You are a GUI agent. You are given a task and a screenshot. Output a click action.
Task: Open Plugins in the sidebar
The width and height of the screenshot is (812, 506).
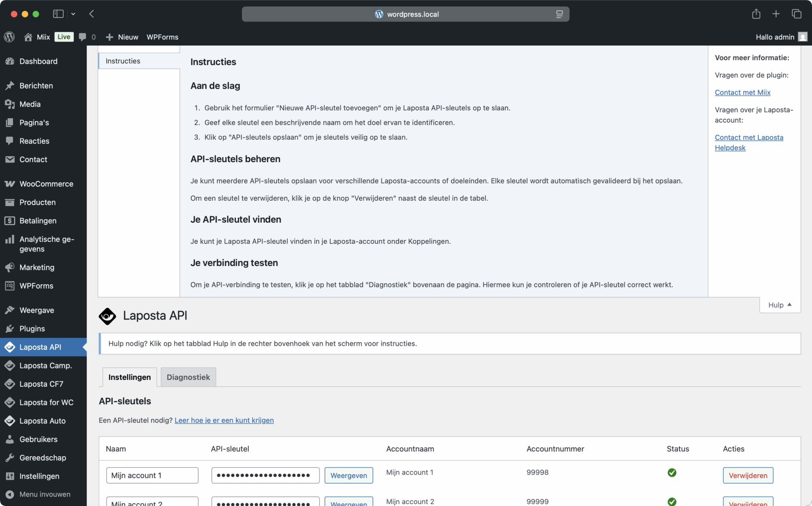click(32, 329)
